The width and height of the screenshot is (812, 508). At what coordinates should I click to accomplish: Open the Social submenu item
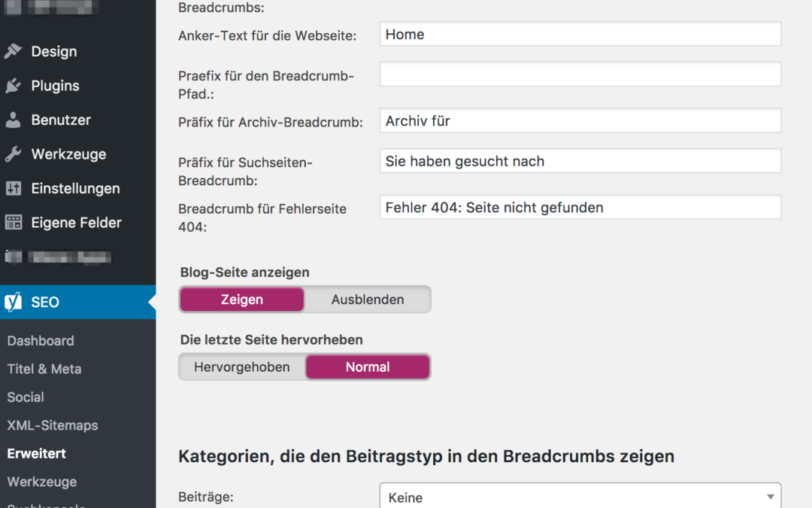point(26,397)
